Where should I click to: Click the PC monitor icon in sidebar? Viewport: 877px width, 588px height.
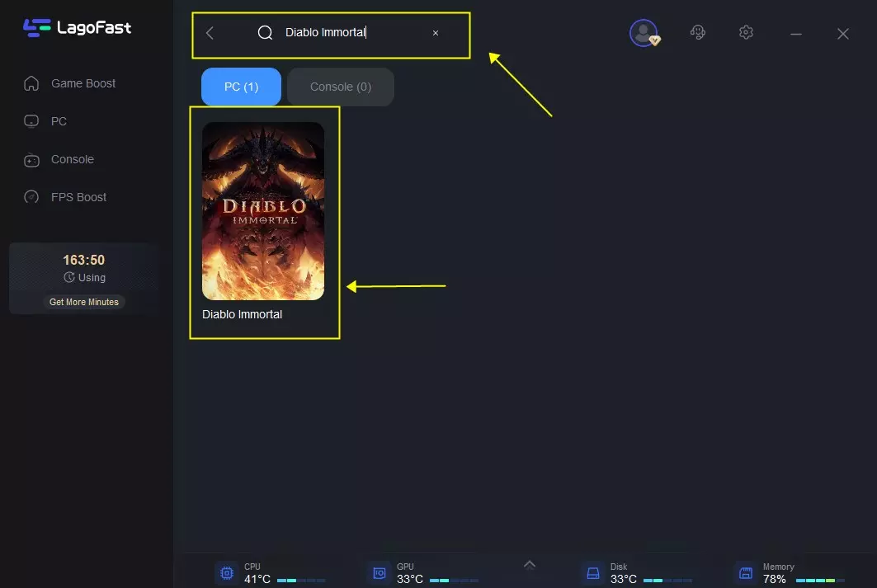click(x=31, y=121)
